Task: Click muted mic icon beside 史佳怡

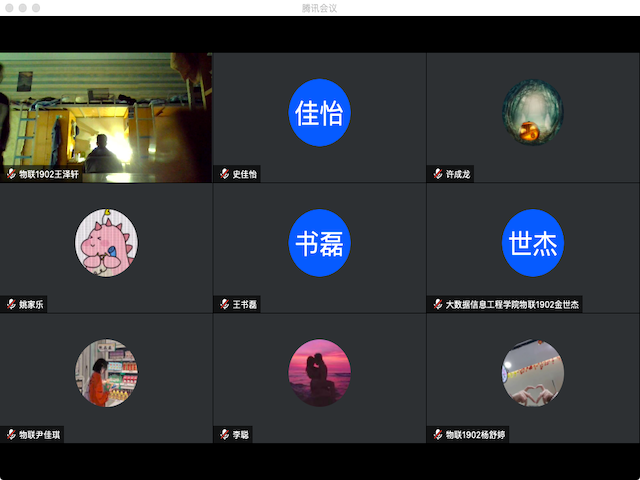Action: click(x=224, y=174)
